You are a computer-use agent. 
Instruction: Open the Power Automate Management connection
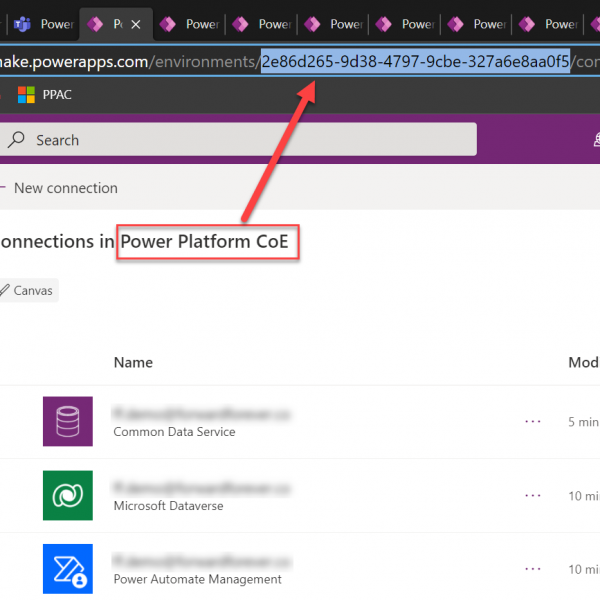(197, 579)
